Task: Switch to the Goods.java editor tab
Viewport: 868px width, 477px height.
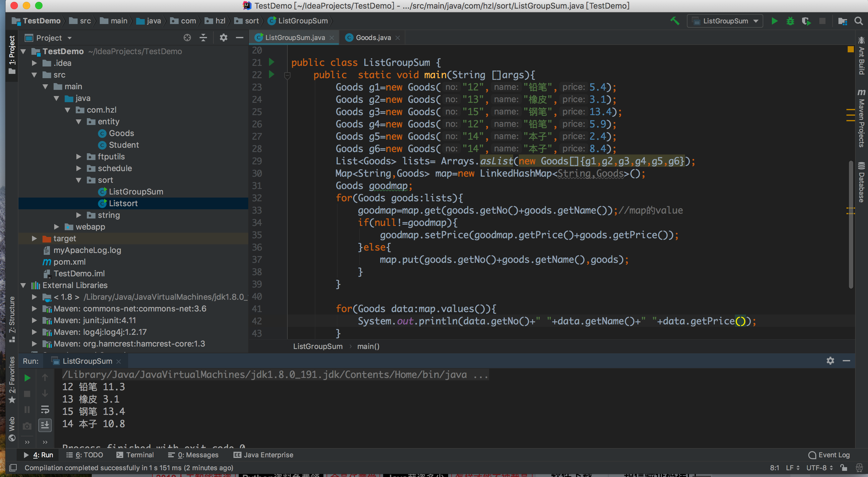Action: click(x=373, y=38)
